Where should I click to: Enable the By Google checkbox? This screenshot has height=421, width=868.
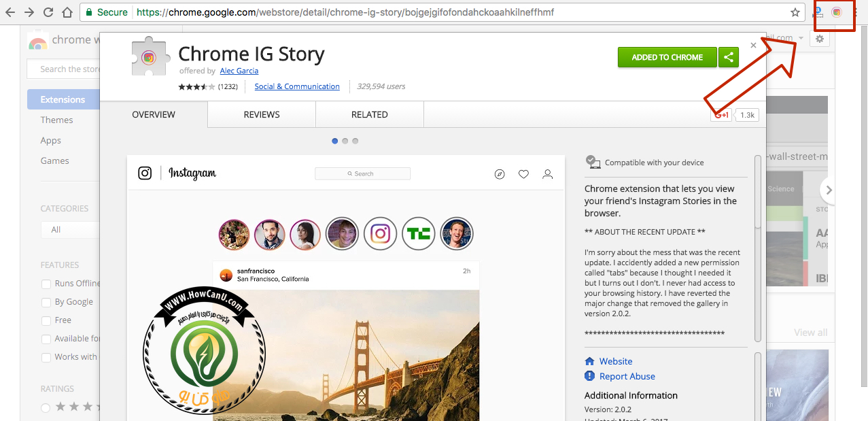46,302
